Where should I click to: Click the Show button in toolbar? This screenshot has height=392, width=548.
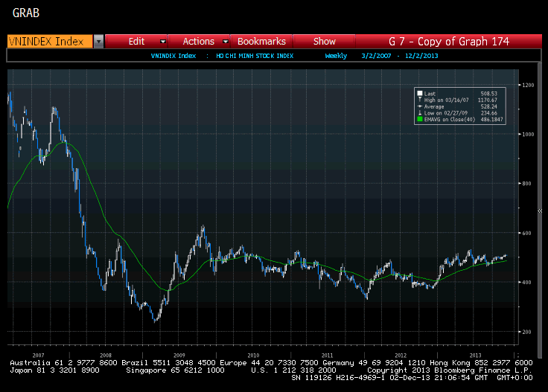coord(325,42)
